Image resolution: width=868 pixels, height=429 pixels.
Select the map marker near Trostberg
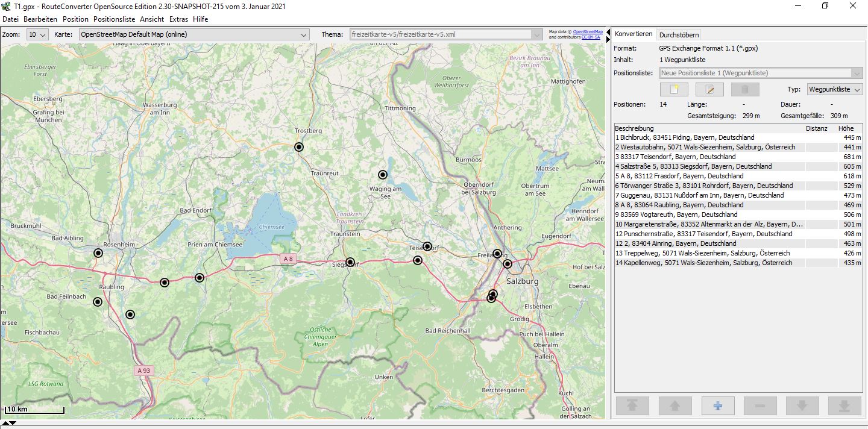coord(298,146)
